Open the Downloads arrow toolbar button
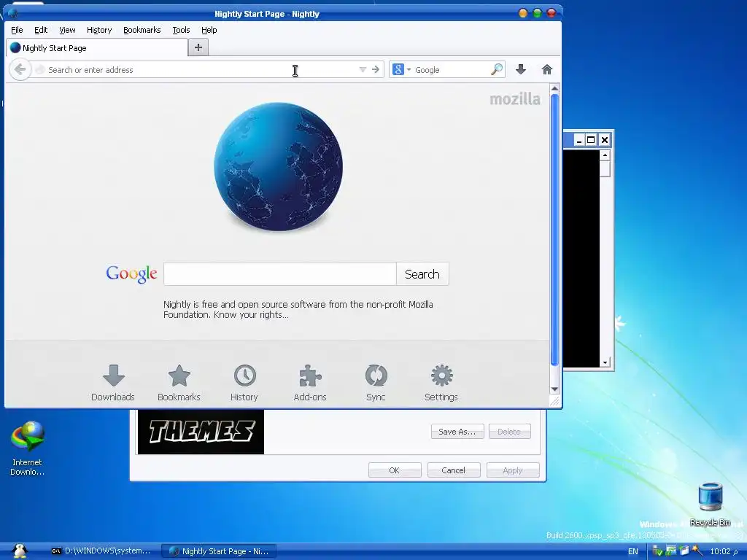The height and width of the screenshot is (560, 747). (521, 69)
